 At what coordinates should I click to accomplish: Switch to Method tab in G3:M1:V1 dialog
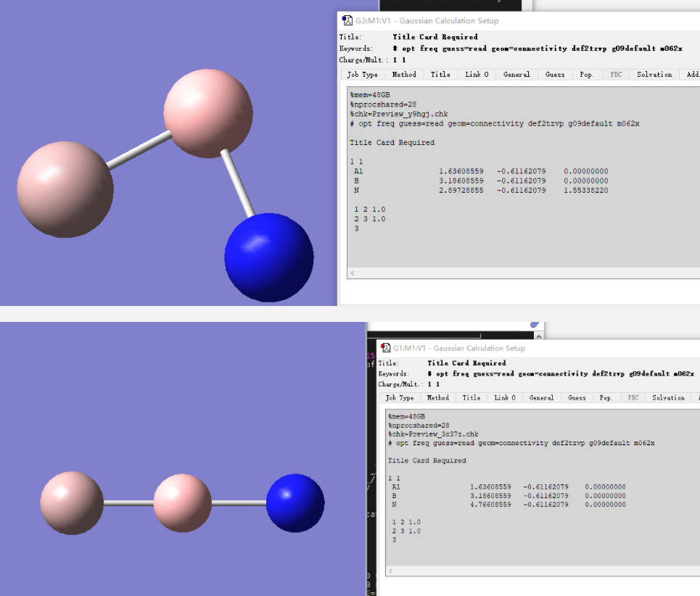[404, 75]
